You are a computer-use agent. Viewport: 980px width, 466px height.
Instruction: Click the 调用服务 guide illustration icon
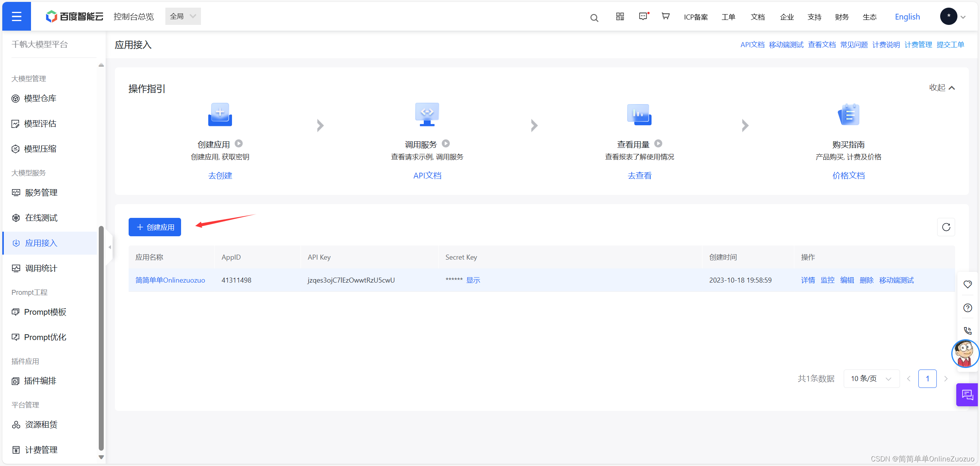pyautogui.click(x=427, y=114)
